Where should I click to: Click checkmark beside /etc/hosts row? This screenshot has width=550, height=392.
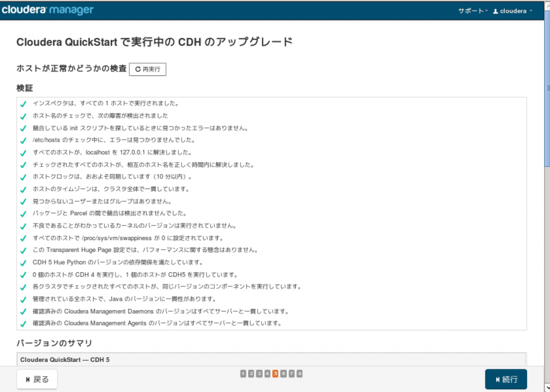[23, 141]
